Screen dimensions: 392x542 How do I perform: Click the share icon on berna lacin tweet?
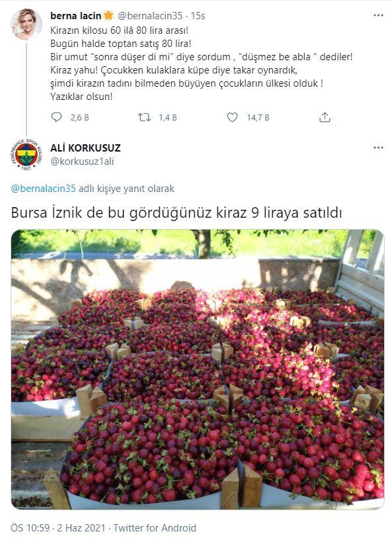[325, 118]
